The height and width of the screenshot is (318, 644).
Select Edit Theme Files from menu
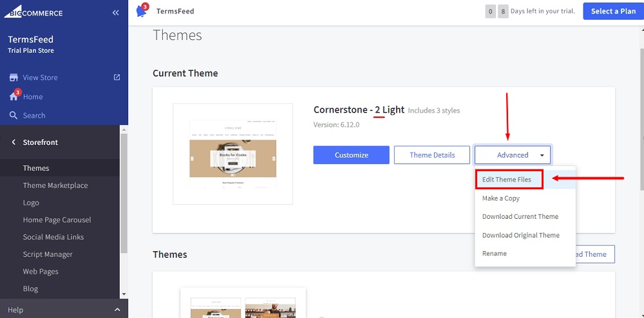tap(526, 180)
